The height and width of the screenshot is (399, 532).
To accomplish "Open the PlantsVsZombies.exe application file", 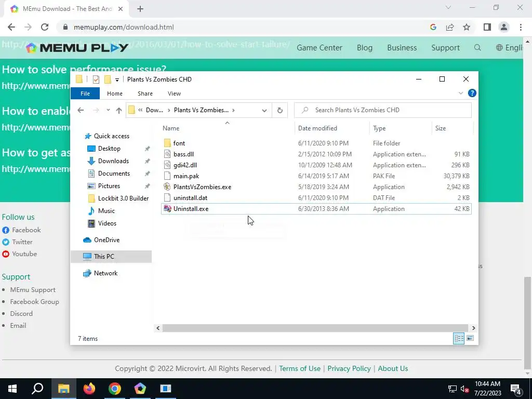I will click(202, 187).
